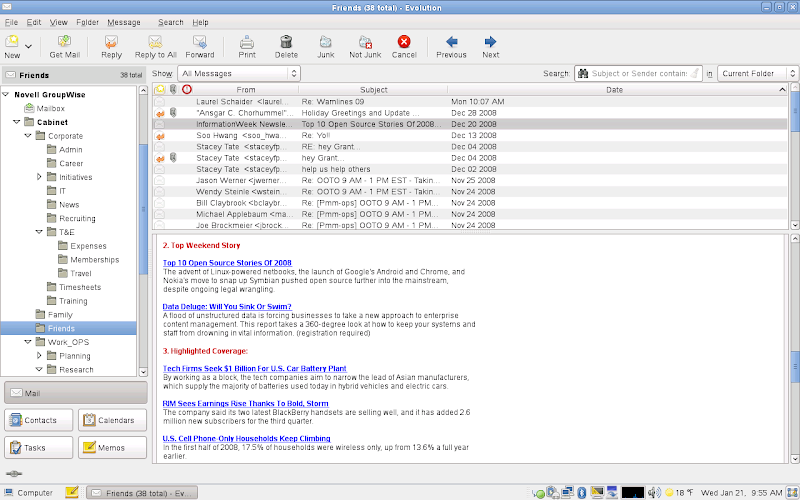Viewport: 800px width, 500px height.
Task: Open the Folder menu
Action: (87, 22)
